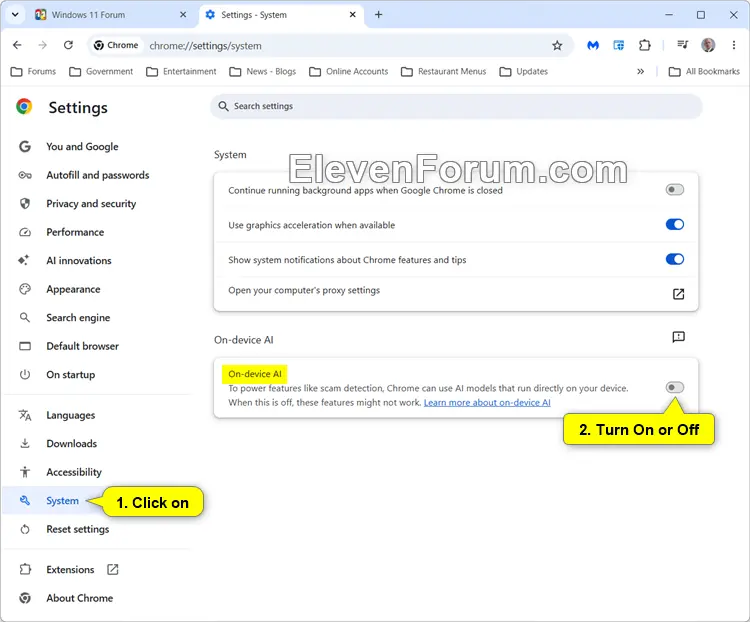Open the Forums bookmark folder
Viewport: 750px width, 622px height.
pos(33,72)
